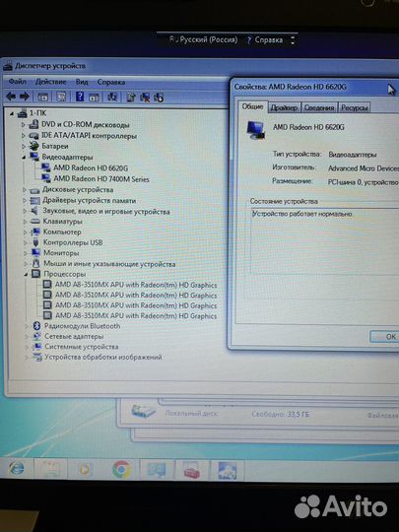Click Русский (Россия) language indicator
Screen dimensions: 399x532
[x=208, y=39]
